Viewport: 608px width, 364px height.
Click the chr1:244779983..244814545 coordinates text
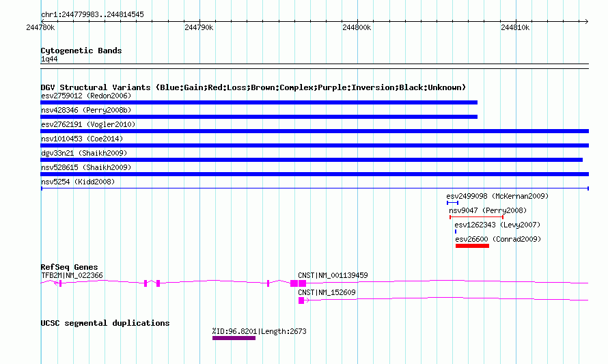[x=92, y=14]
